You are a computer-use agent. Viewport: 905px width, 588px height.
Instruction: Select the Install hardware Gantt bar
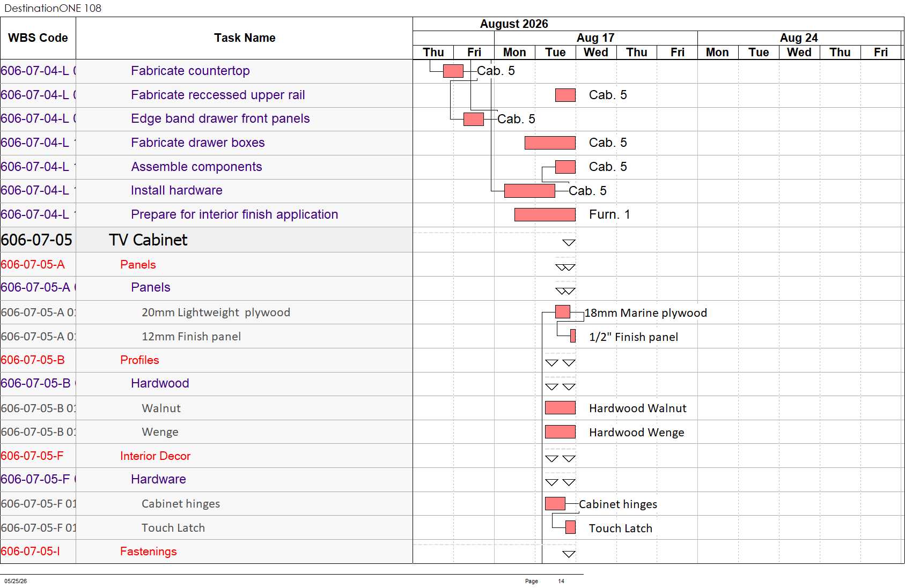coord(530,191)
